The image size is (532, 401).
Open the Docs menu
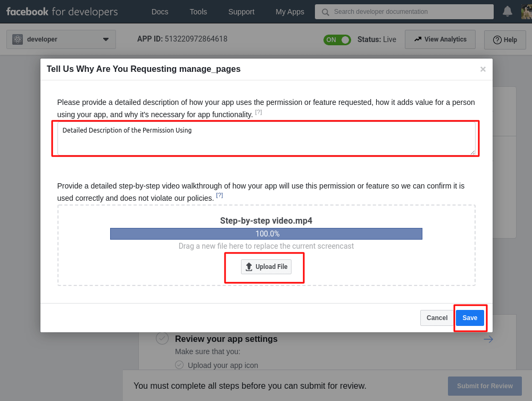point(160,12)
